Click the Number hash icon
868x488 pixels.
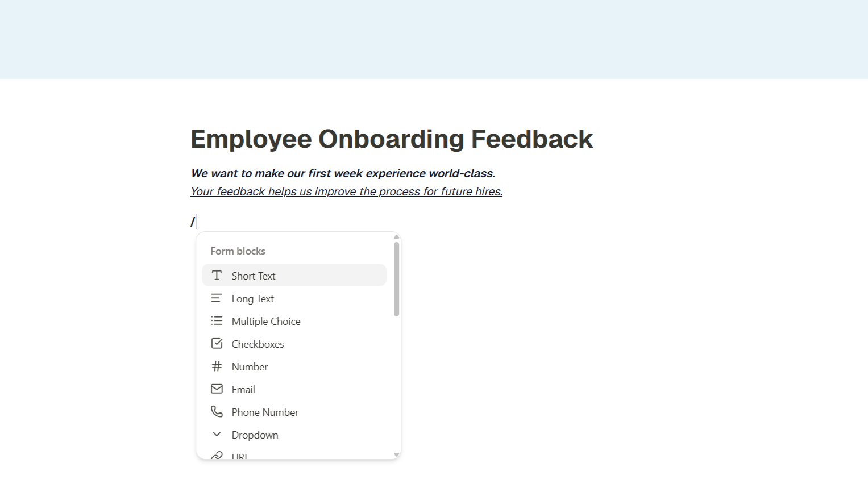(217, 366)
